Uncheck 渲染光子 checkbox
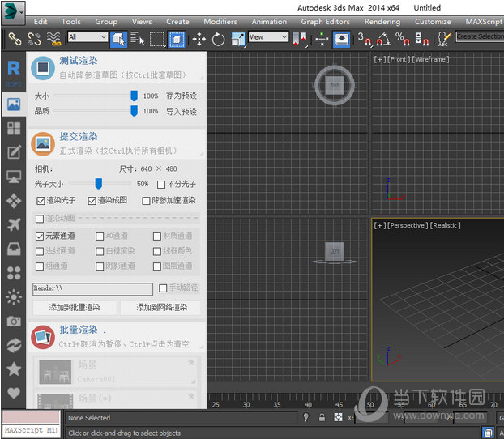The image size is (504, 439). tap(41, 201)
